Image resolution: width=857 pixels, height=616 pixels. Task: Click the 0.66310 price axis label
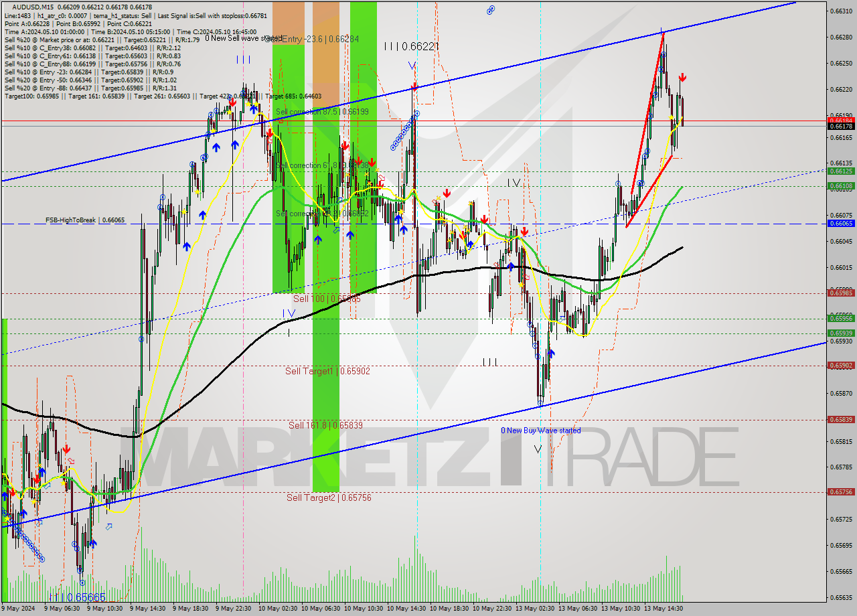click(841, 11)
